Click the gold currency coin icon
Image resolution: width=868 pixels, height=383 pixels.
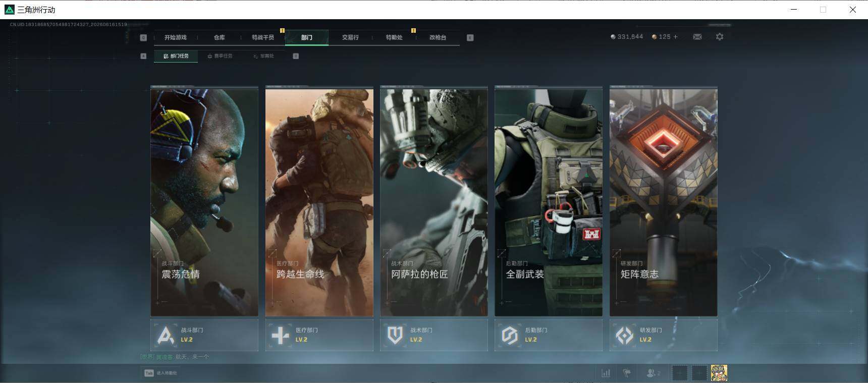[x=655, y=37]
